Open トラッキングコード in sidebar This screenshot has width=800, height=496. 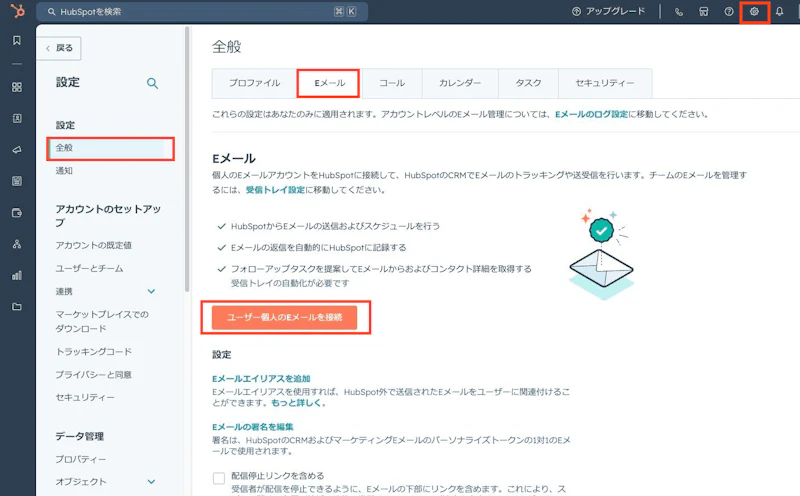[93, 352]
